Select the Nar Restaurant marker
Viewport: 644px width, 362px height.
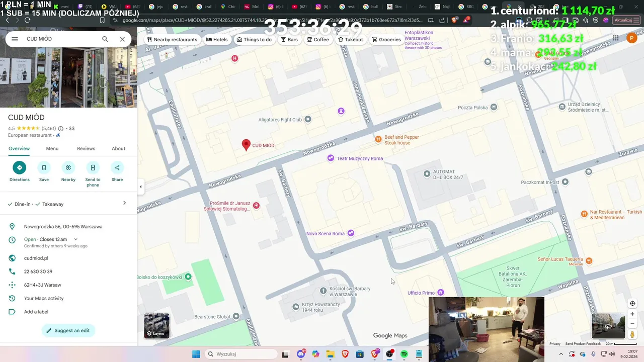[584, 214]
